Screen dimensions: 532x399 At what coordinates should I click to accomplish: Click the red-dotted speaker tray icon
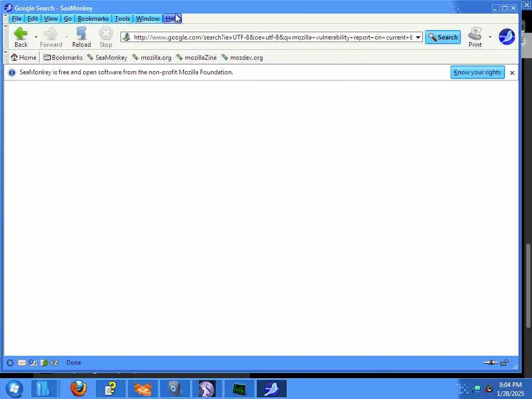coord(488,389)
